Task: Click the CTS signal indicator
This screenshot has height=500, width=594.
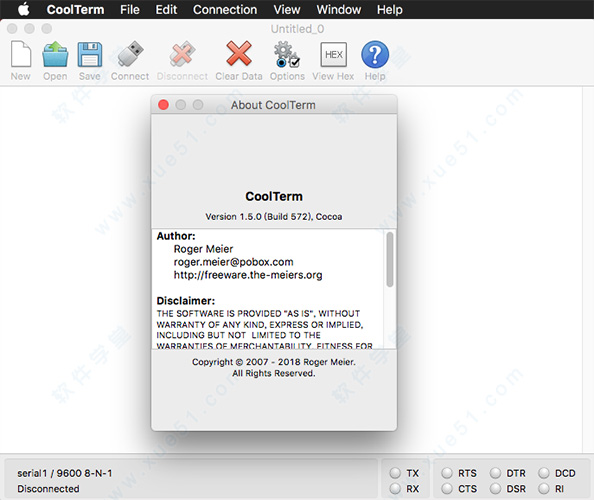Action: pyautogui.click(x=447, y=489)
